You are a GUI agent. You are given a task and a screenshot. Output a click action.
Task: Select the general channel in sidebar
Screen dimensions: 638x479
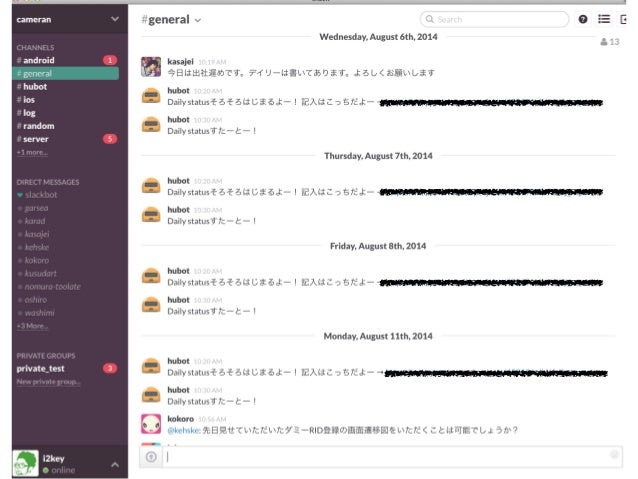(x=65, y=74)
